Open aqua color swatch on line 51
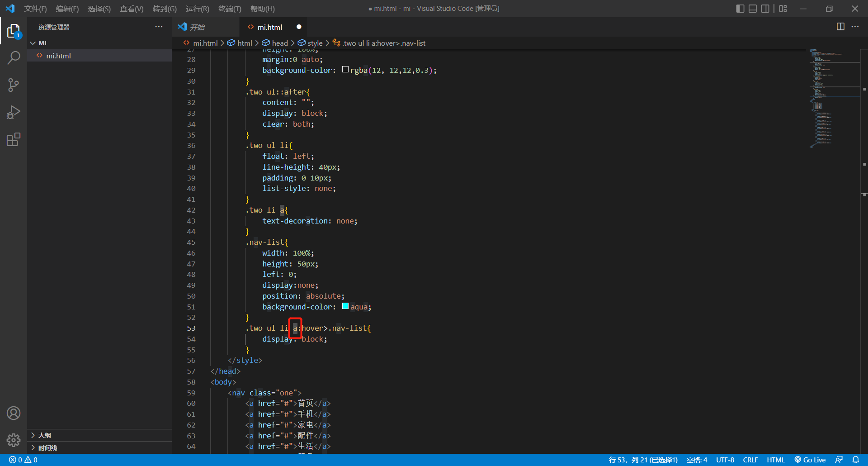The height and width of the screenshot is (466, 868). click(345, 306)
